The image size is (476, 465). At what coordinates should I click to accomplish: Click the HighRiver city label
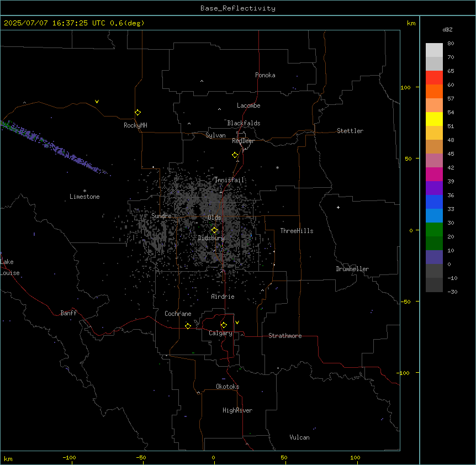tap(237, 410)
